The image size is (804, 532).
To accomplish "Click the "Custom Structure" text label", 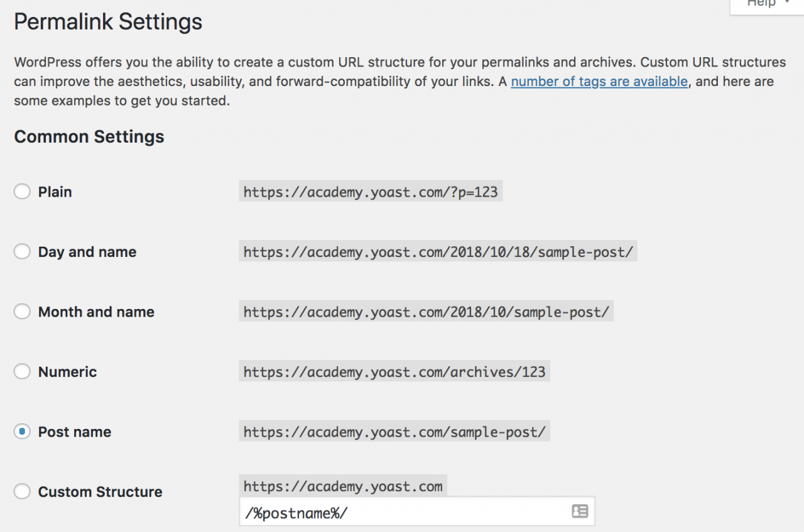I will pos(100,492).
